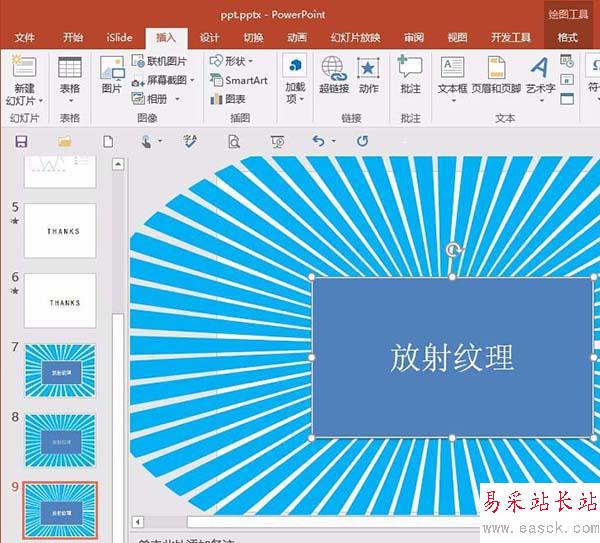600x543 pixels.
Task: Choose Online Pictures (联机图片)
Action: 159,61
